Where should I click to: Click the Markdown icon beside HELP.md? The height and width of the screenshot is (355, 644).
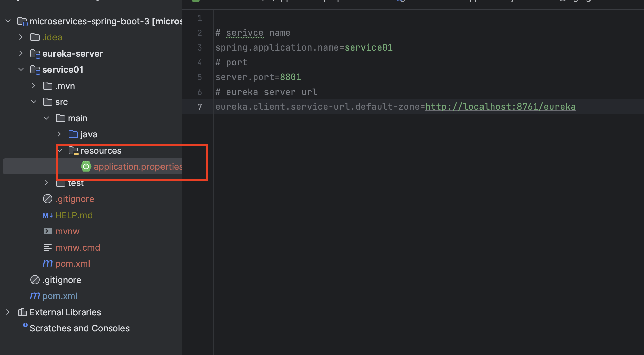tap(47, 215)
